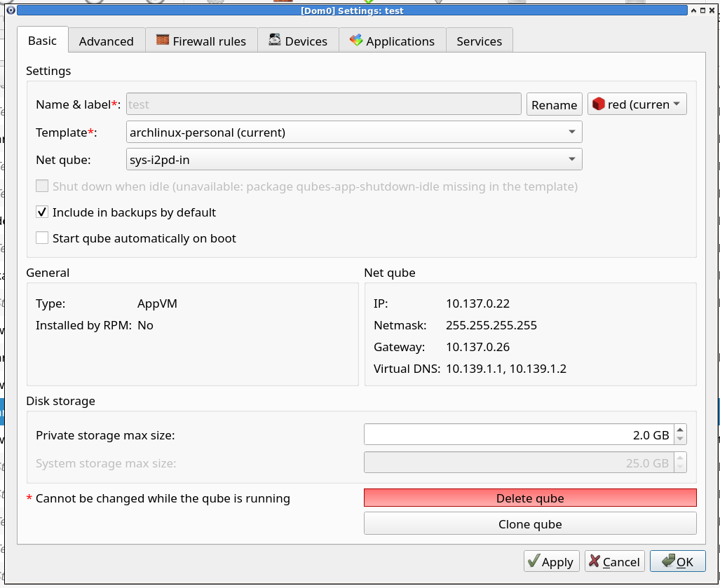Screen dimensions: 720x588
Task: Maximize the Settings window
Action: click(x=702, y=10)
